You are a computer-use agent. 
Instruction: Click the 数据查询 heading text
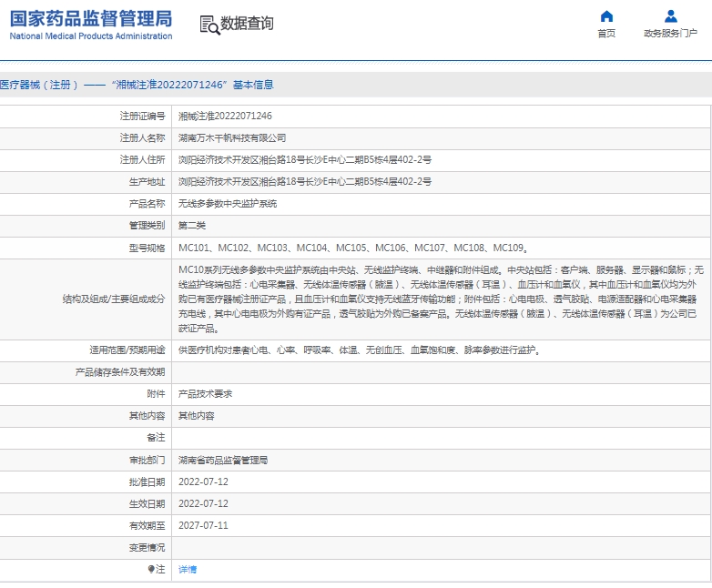pyautogui.click(x=247, y=23)
